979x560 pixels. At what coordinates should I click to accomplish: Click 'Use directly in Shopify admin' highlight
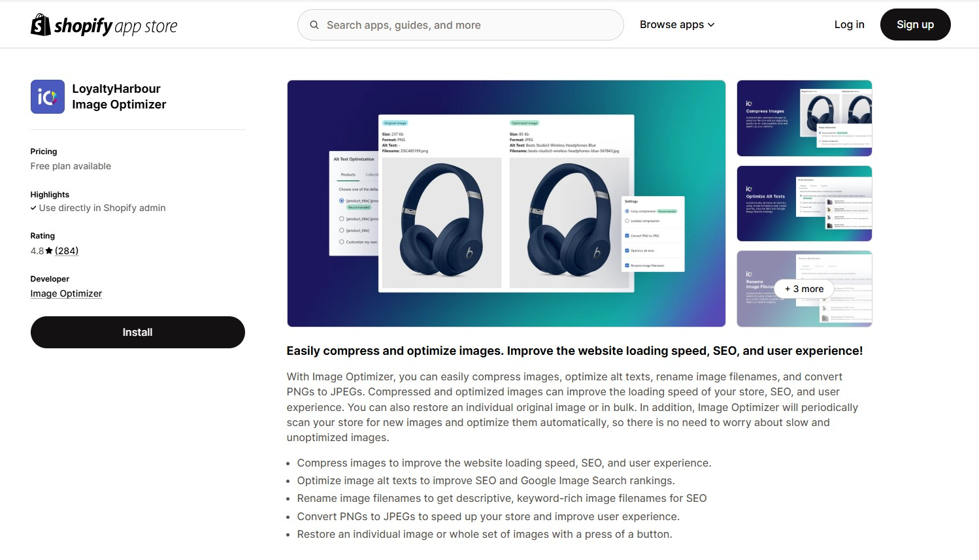coord(102,208)
